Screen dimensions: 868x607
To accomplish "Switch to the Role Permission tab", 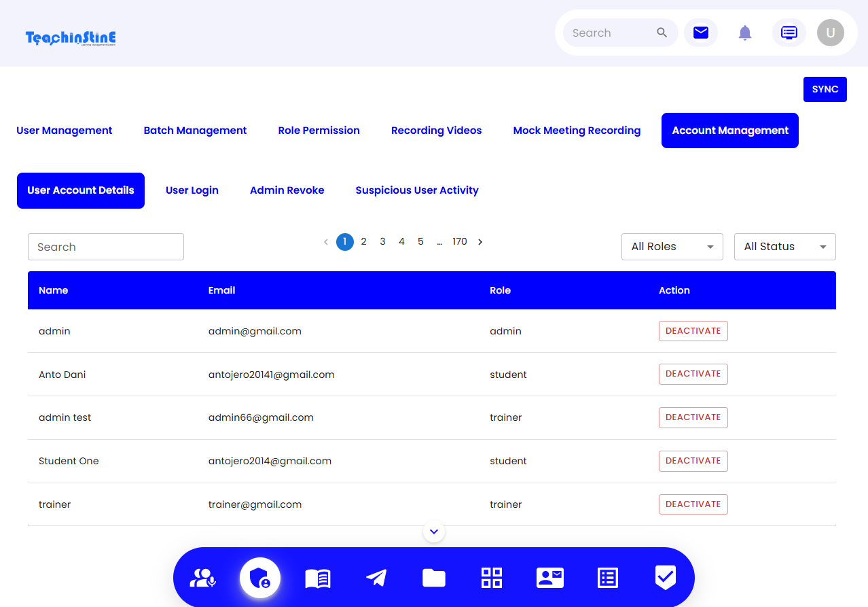I will click(319, 131).
